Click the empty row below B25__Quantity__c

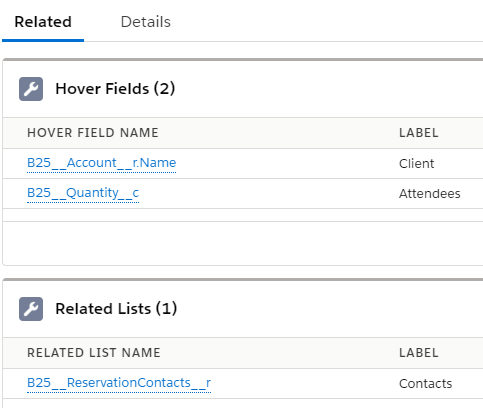coord(243,215)
